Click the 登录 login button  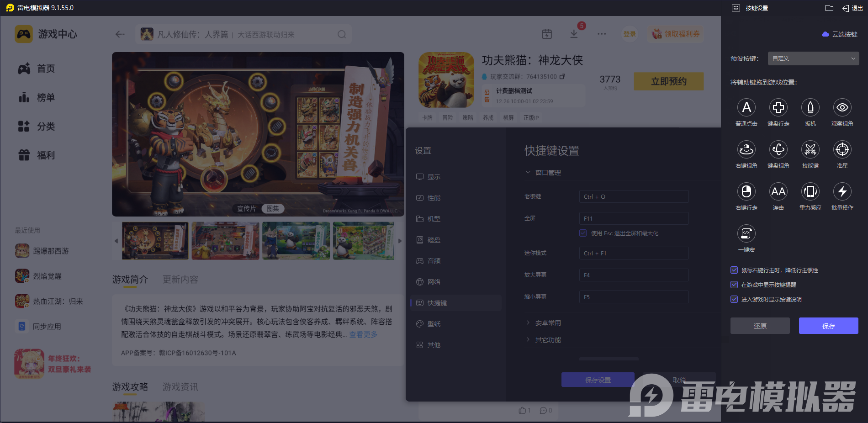click(630, 34)
